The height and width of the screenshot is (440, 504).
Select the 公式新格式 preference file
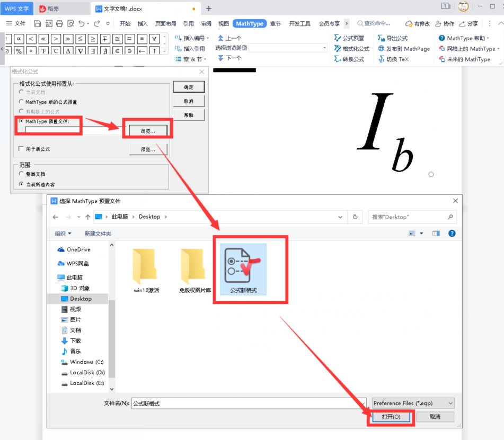coord(243,269)
